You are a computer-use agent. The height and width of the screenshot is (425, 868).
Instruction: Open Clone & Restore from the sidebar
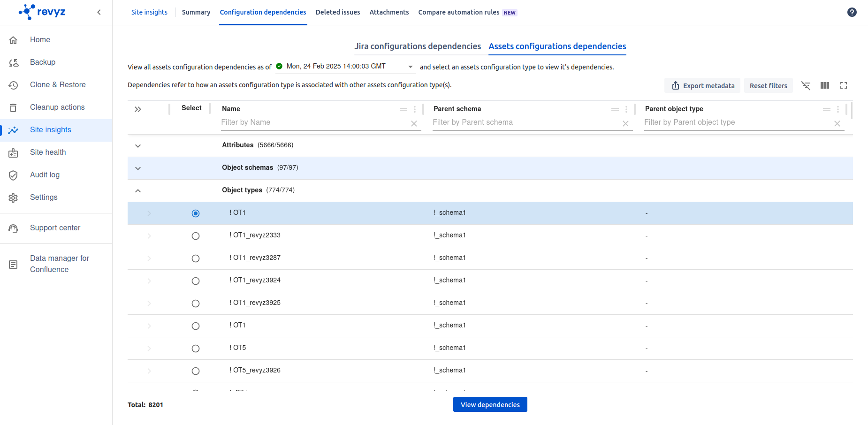[x=58, y=84]
